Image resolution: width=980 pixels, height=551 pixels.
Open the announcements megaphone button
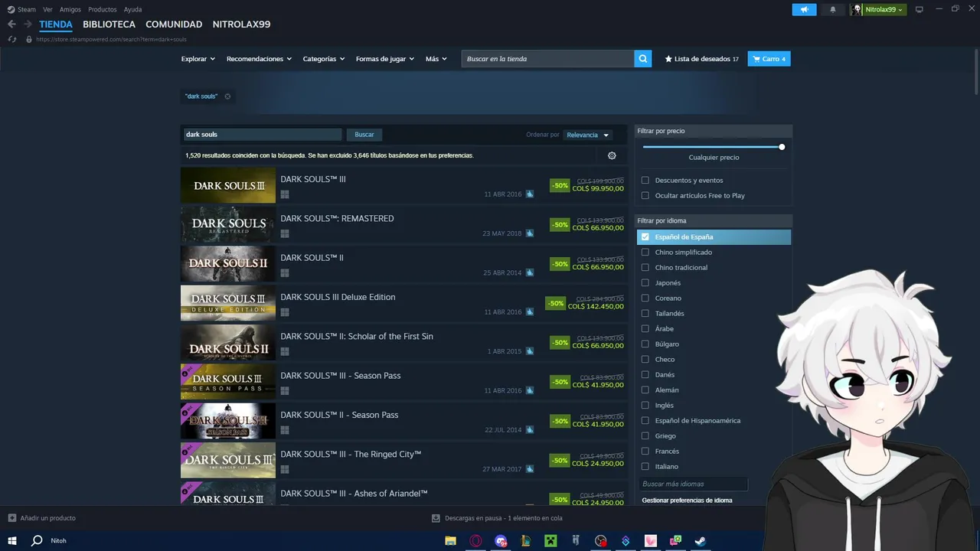(804, 9)
